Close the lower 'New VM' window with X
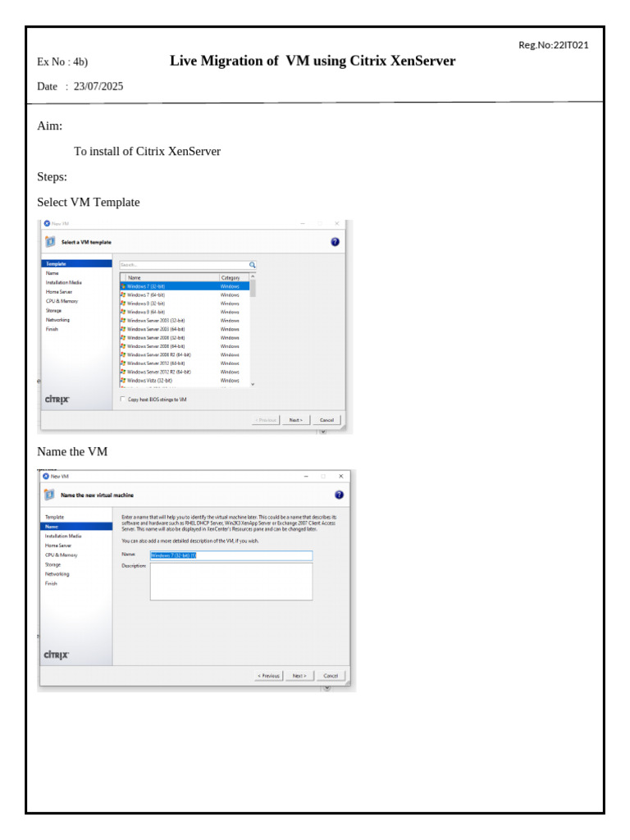 point(340,477)
